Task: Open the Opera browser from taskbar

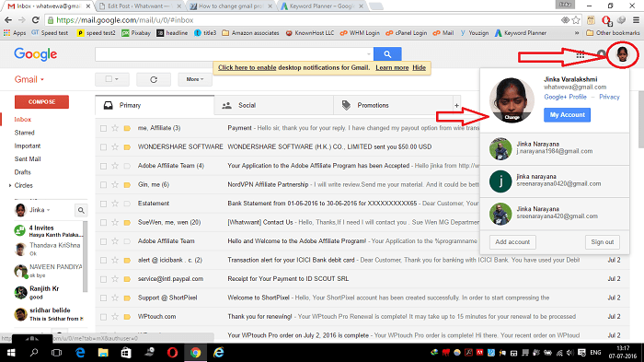Action: point(172,353)
